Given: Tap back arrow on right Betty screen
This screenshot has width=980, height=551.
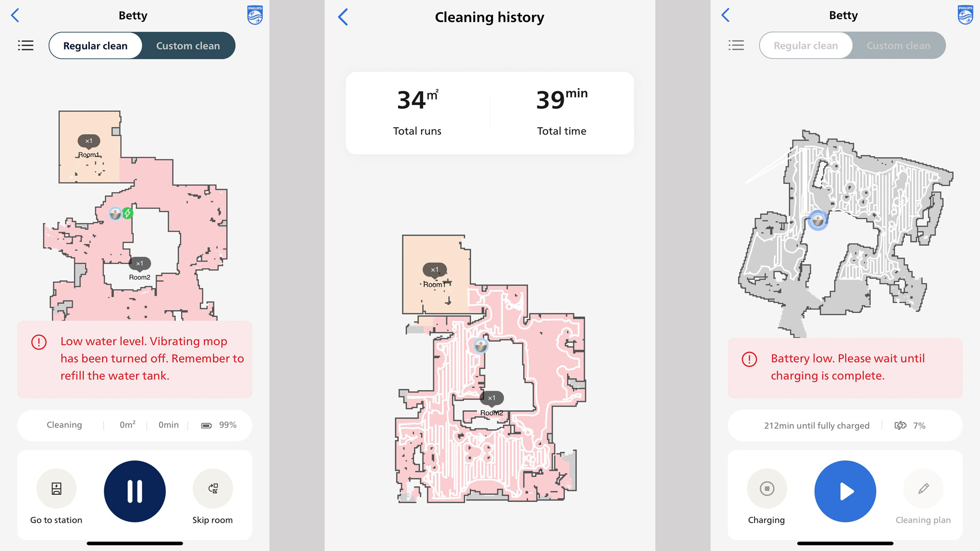Looking at the screenshot, I should point(726,15).
